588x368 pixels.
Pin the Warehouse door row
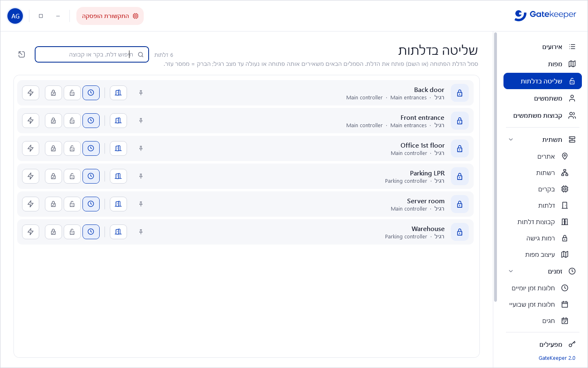point(141,232)
